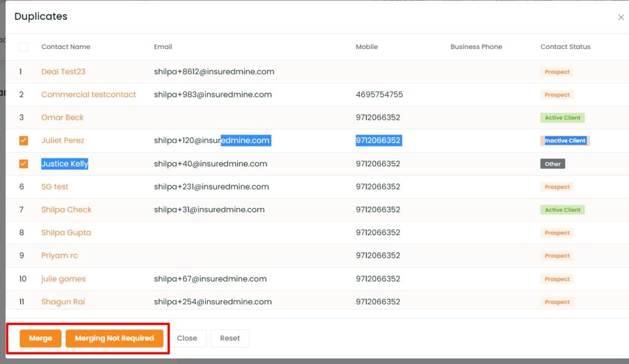Viewport: 629px width, 364px height.
Task: Click email shilpa+31@insuredmine.com
Action: click(x=209, y=210)
